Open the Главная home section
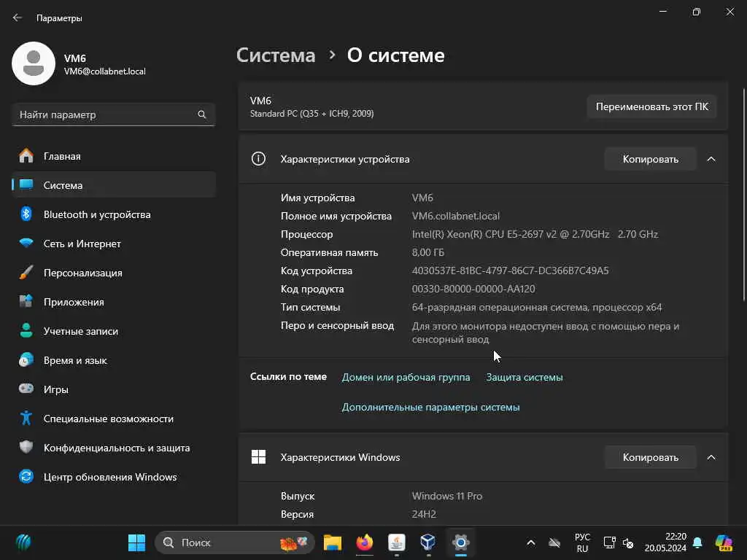The image size is (747, 560). point(114,156)
